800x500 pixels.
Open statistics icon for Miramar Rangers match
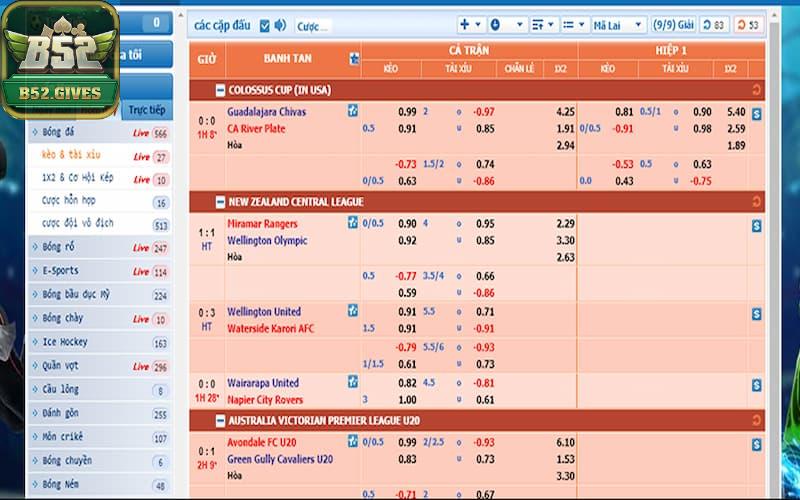[x=756, y=226]
